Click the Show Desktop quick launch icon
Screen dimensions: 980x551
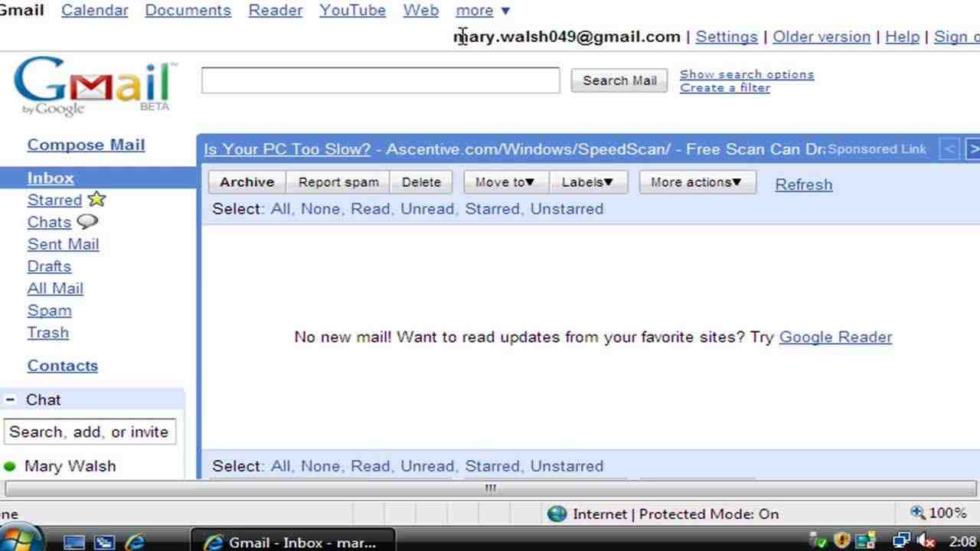(74, 543)
